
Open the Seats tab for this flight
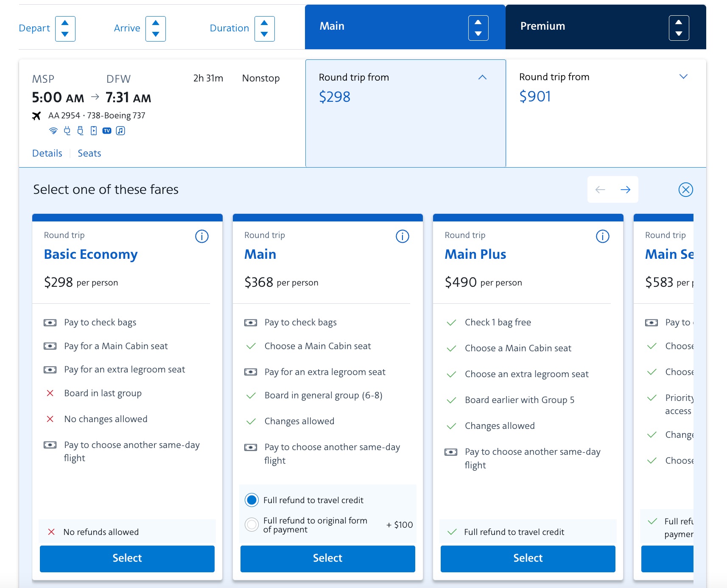click(89, 153)
